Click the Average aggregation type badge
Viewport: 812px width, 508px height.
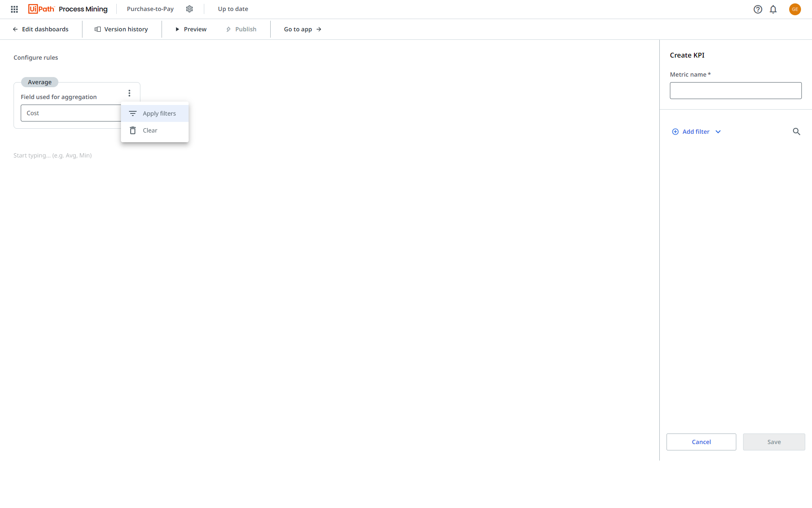(39, 82)
